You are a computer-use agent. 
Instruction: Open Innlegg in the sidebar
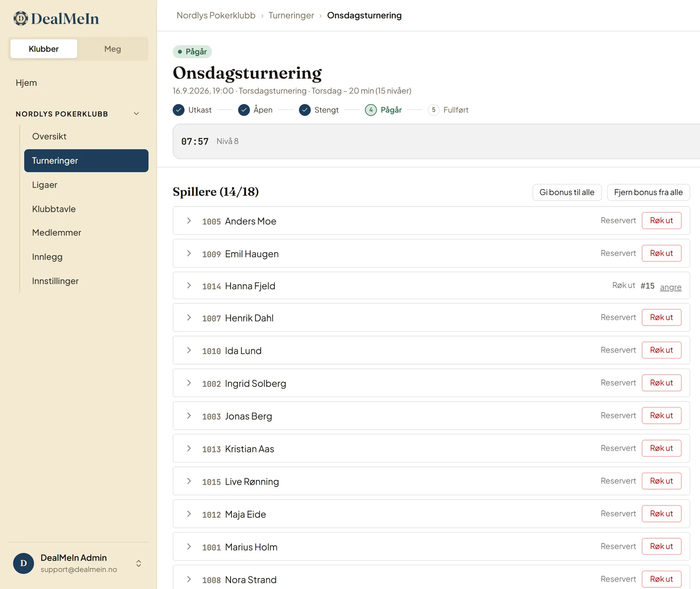click(86, 257)
